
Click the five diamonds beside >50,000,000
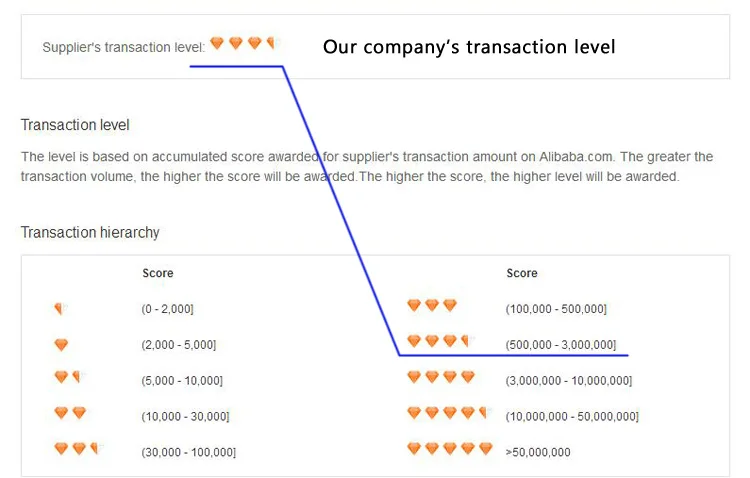(x=450, y=449)
